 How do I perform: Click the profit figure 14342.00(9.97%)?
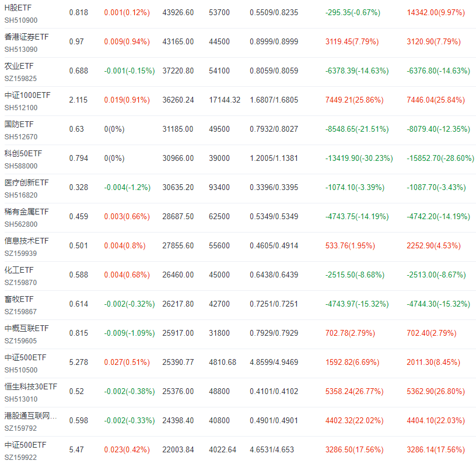click(x=436, y=12)
